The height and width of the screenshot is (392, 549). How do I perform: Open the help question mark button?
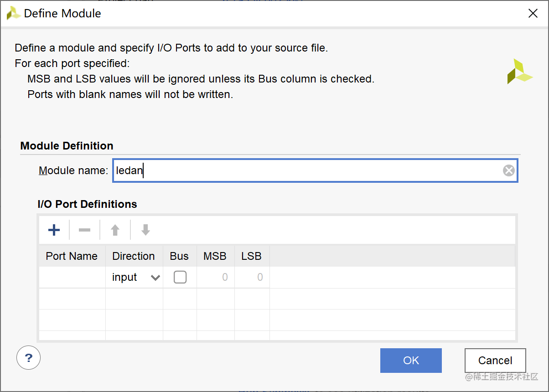[28, 357]
